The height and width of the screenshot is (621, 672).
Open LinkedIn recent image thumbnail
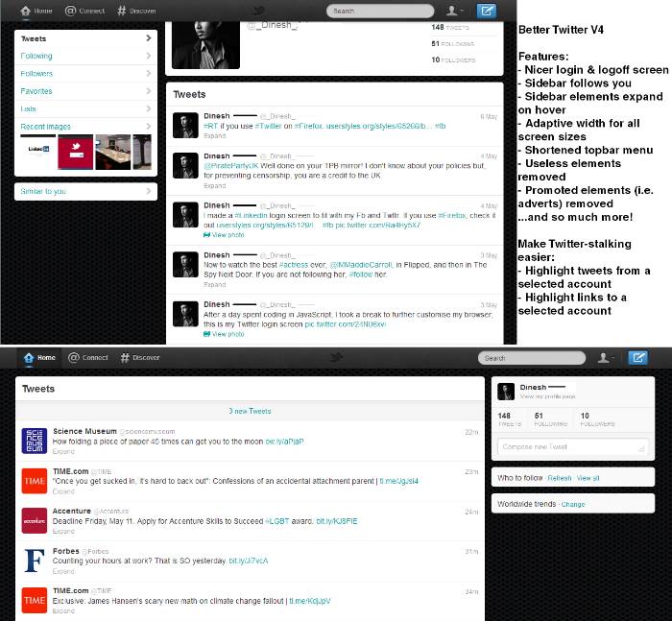38,152
